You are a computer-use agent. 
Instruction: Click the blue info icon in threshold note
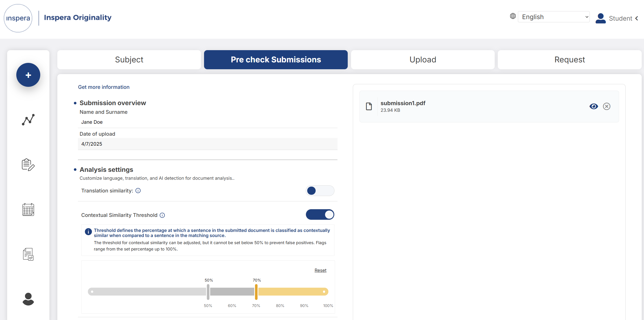(88, 232)
